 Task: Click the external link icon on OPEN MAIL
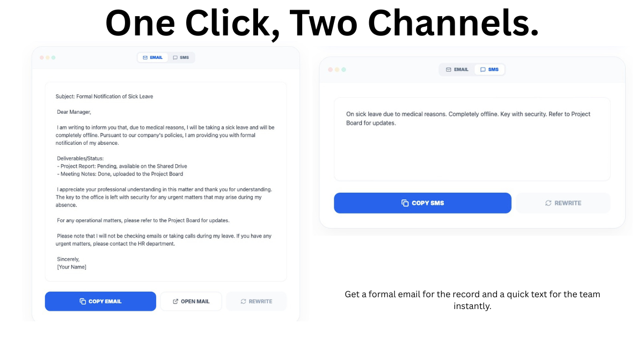[x=175, y=302]
